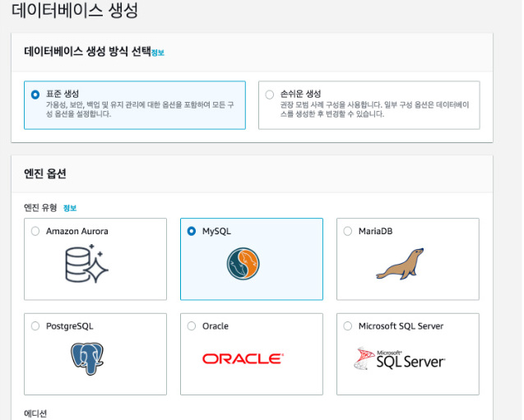The image size is (524, 420).
Task: Choose the MySQL engine radio button
Action: (x=192, y=231)
